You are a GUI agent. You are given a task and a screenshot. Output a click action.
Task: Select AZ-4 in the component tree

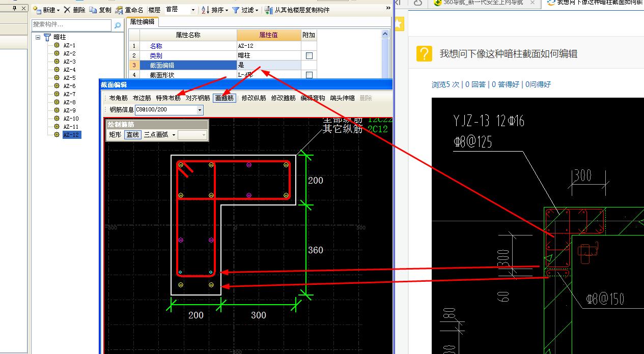[69, 70]
